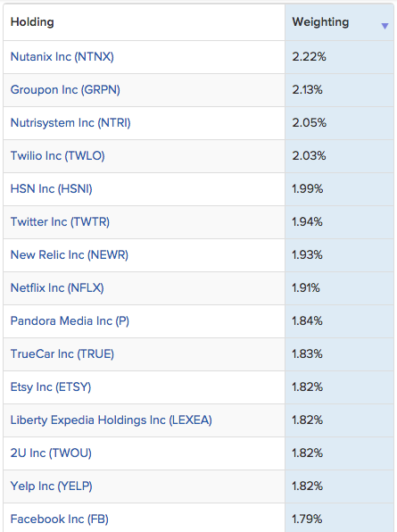This screenshot has height=532, width=397.
Task: Open TrueCar Inc (TRUE) holding
Action: 62,353
